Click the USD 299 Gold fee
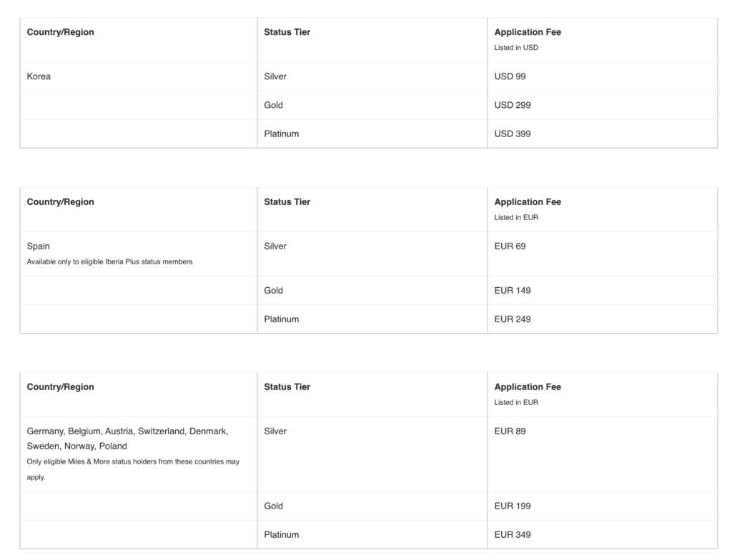The height and width of the screenshot is (560, 732). [512, 105]
